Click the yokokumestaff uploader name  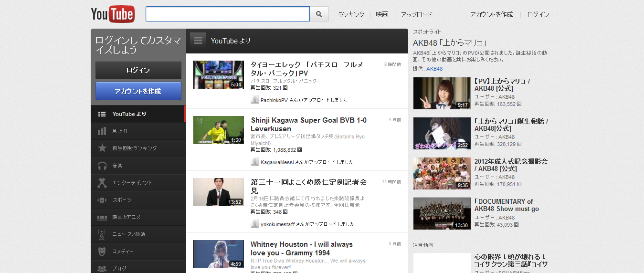click(x=277, y=224)
